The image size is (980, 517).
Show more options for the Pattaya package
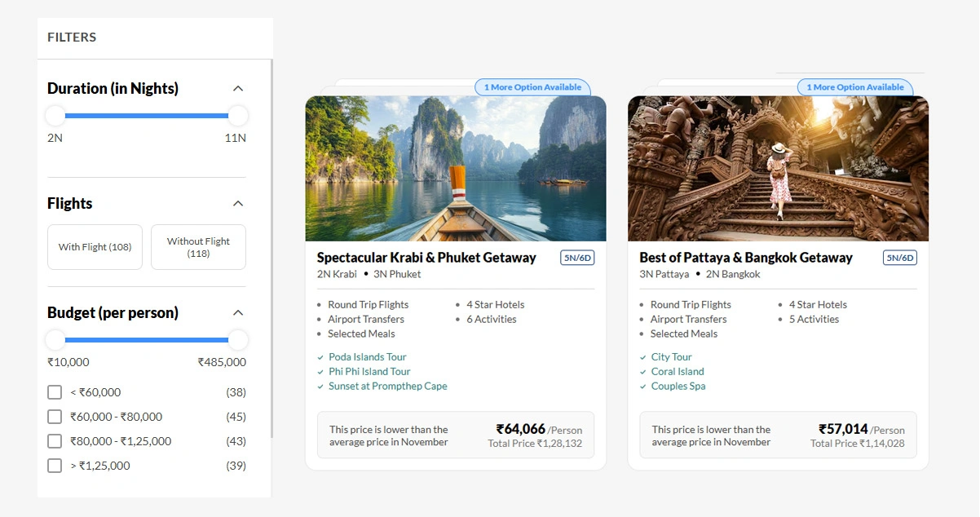(x=855, y=87)
